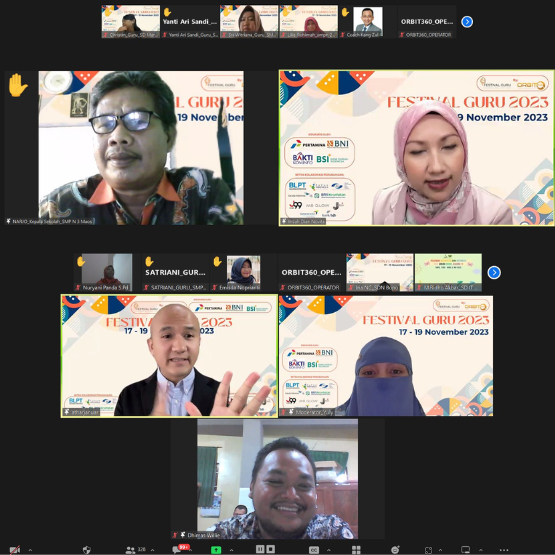The height and width of the screenshot is (555, 555).
Task: Toggle closed captions CC icon
Action: point(314,550)
